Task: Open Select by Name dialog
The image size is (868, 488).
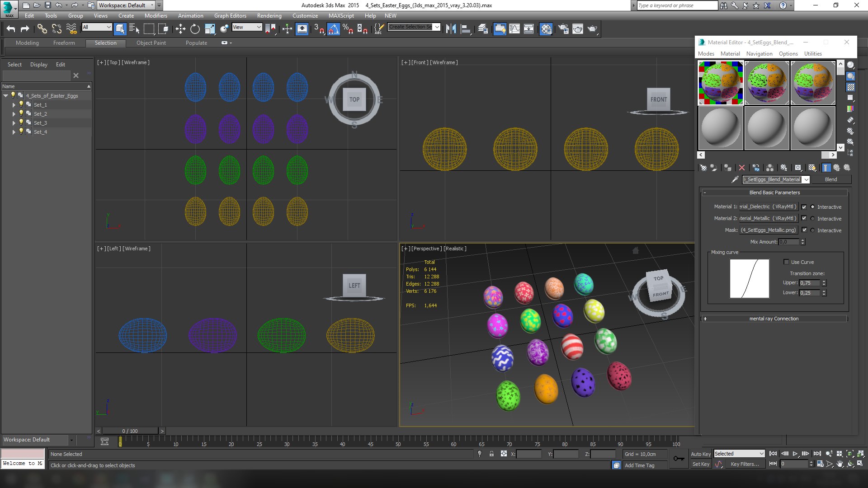Action: [x=134, y=29]
